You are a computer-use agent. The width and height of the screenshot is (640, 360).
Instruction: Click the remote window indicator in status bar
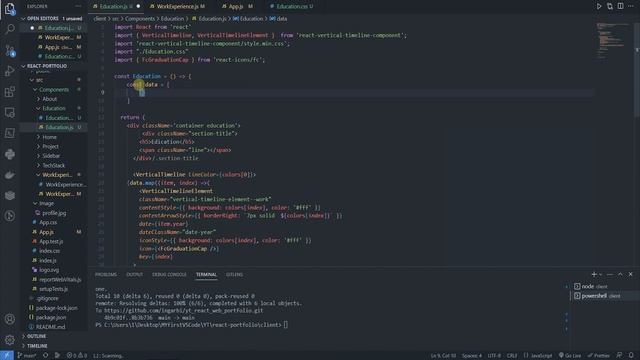click(x=7, y=356)
